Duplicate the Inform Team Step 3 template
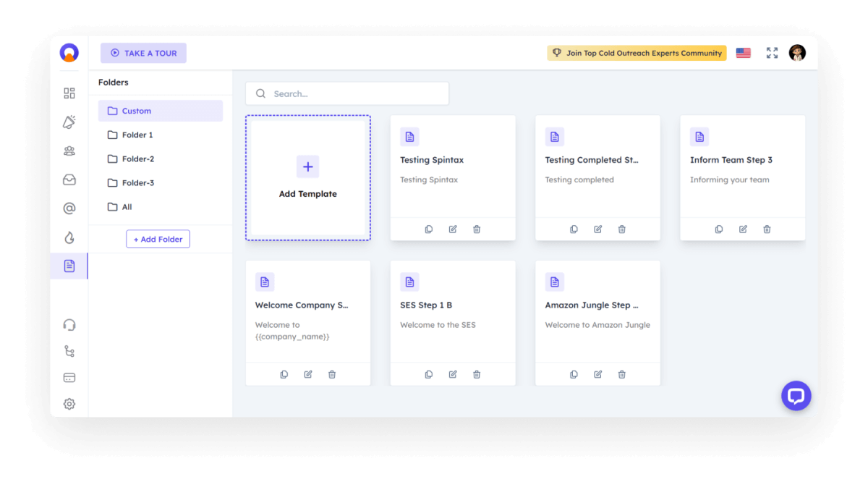 719,229
